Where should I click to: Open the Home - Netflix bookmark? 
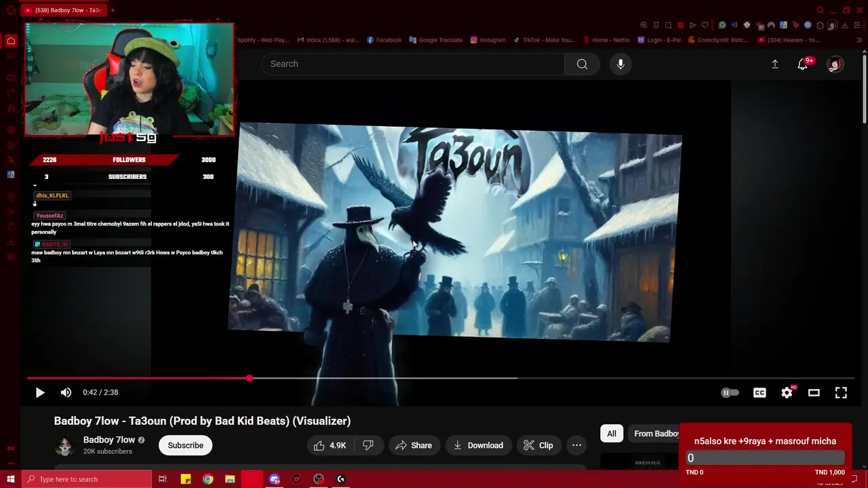[x=606, y=40]
